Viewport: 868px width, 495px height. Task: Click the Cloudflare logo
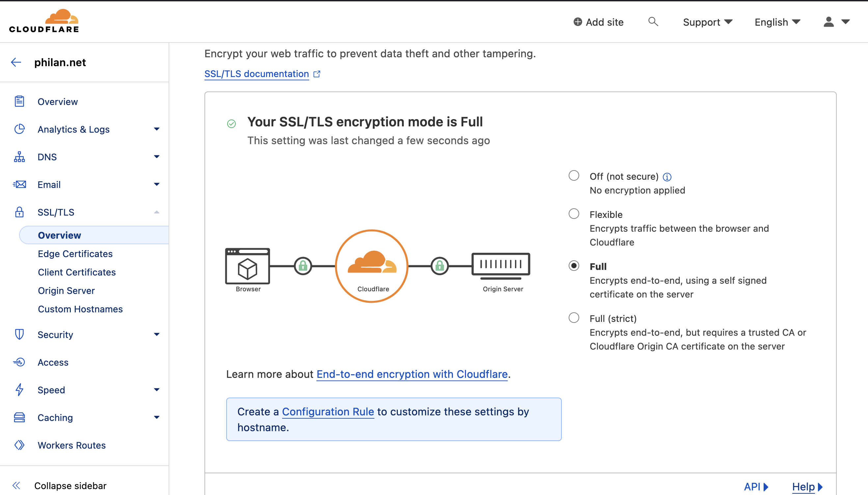(x=44, y=21)
